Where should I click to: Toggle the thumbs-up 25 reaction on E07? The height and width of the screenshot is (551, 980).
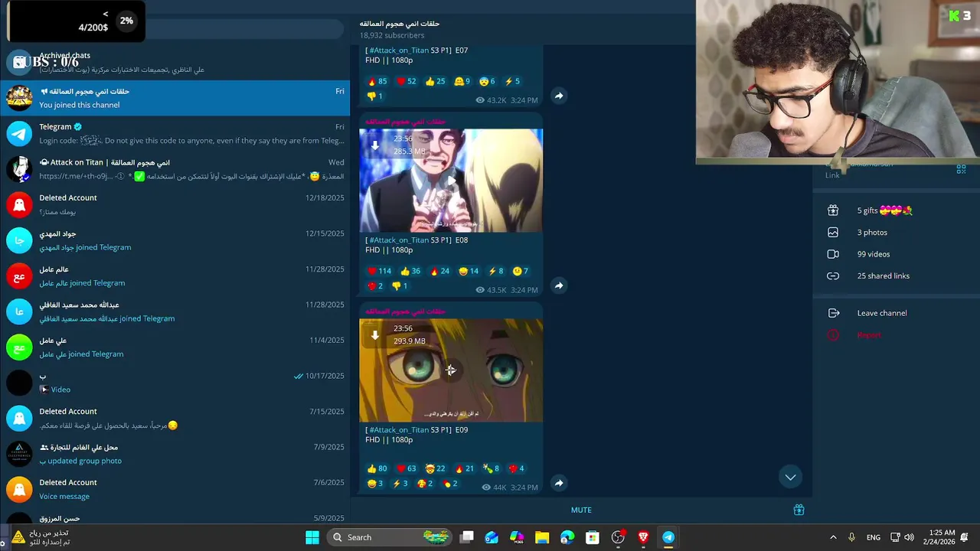[x=436, y=81]
